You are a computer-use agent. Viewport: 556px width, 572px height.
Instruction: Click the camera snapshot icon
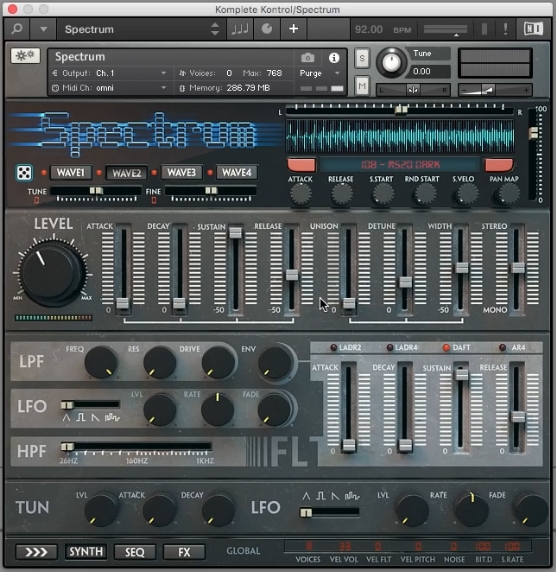(x=308, y=58)
